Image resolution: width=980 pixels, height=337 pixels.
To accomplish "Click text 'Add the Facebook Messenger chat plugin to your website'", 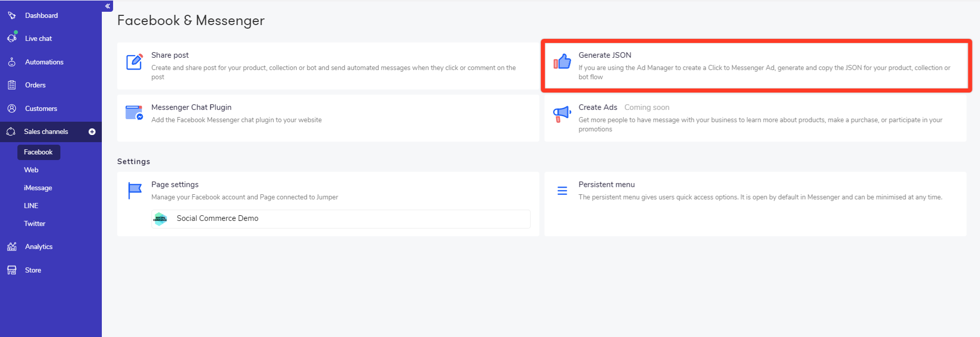I will pyautogui.click(x=236, y=120).
